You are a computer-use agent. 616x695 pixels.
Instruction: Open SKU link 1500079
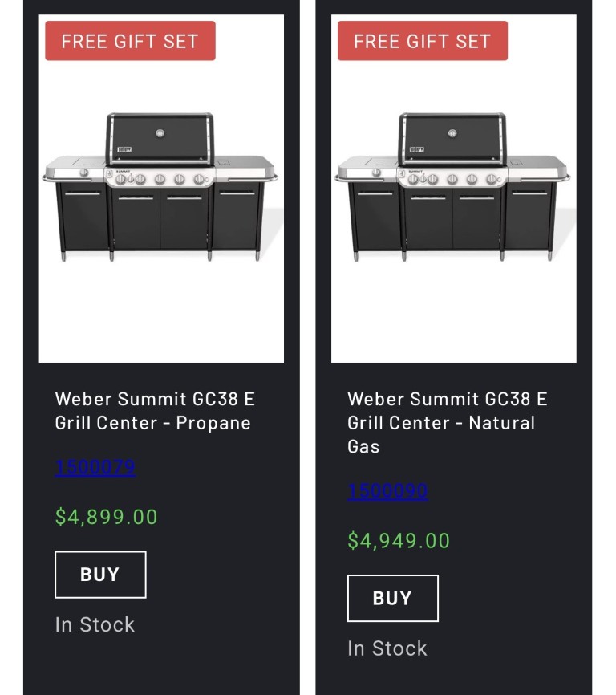[95, 467]
